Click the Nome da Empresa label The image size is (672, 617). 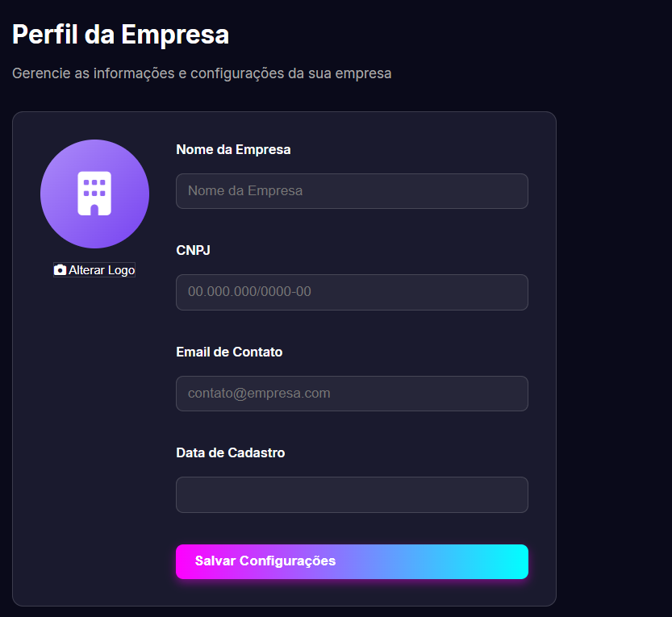(x=233, y=149)
